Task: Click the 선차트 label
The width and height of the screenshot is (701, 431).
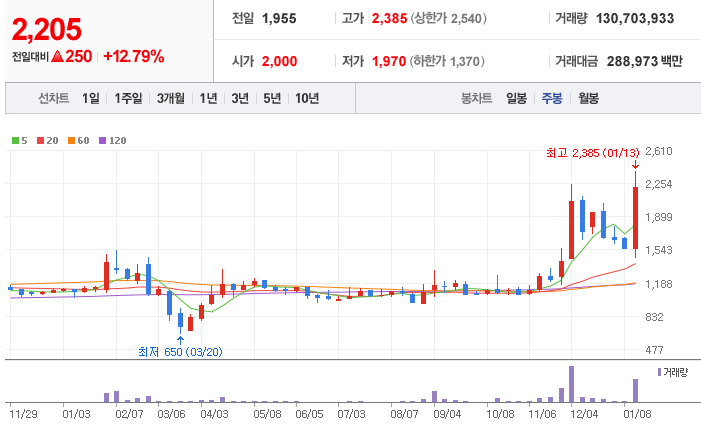Action: point(54,98)
